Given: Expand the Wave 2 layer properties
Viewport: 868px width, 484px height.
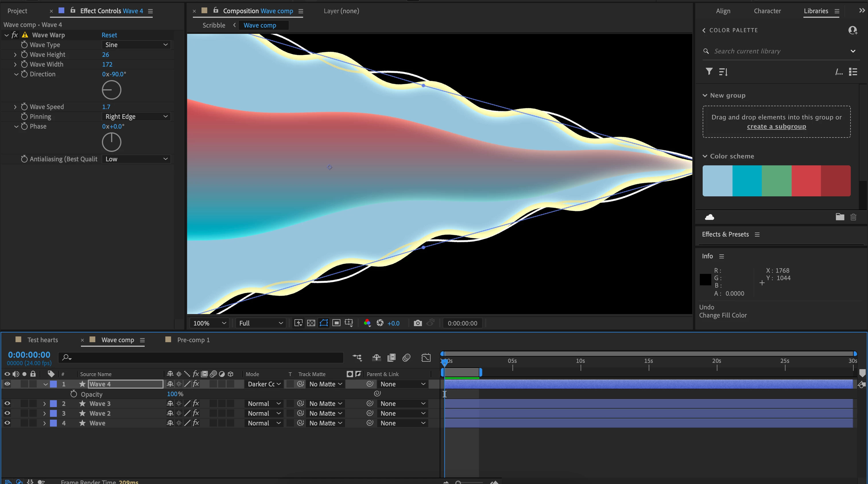Looking at the screenshot, I should coord(44,413).
